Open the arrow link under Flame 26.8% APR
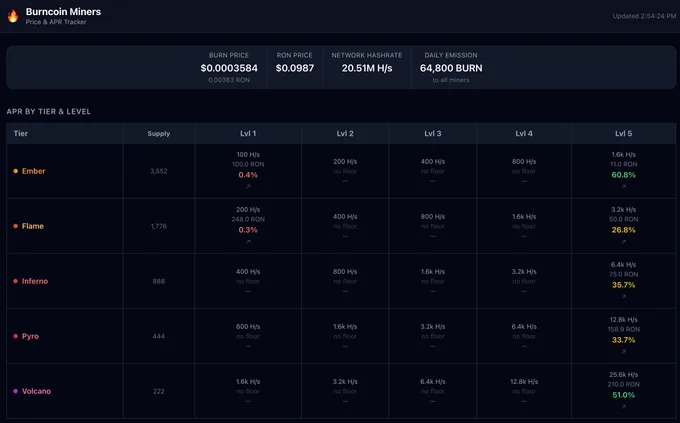680x423 pixels. pos(624,242)
